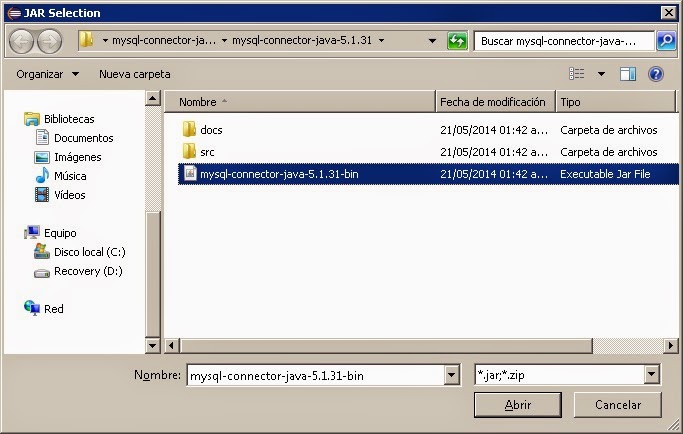The width and height of the screenshot is (683, 434).
Task: Click navigation pane scroll down arrow
Action: click(x=152, y=346)
